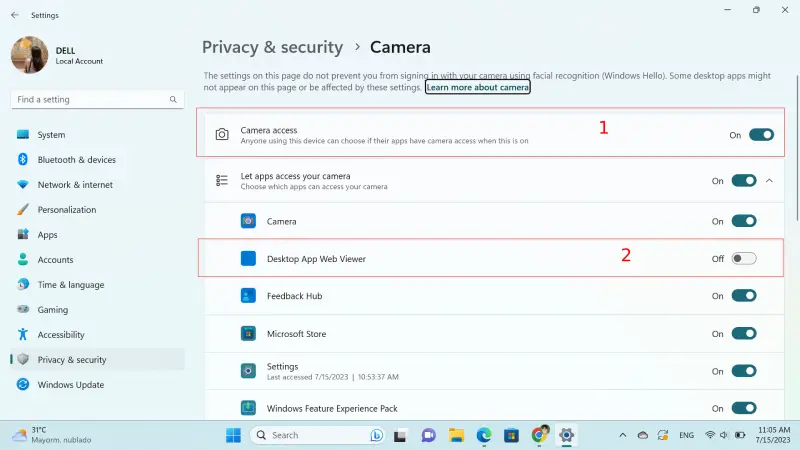Screen dimensions: 800x450
Task: Show hidden icons in system tray
Action: tap(622, 435)
